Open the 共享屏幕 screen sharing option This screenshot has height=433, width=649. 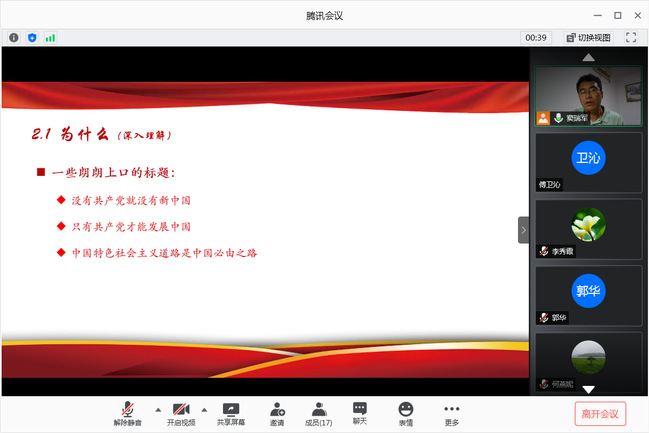pos(231,413)
